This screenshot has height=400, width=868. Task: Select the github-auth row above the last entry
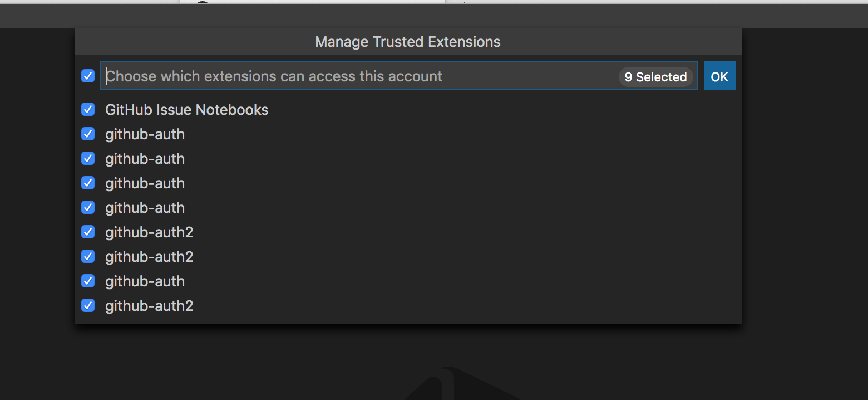145,281
